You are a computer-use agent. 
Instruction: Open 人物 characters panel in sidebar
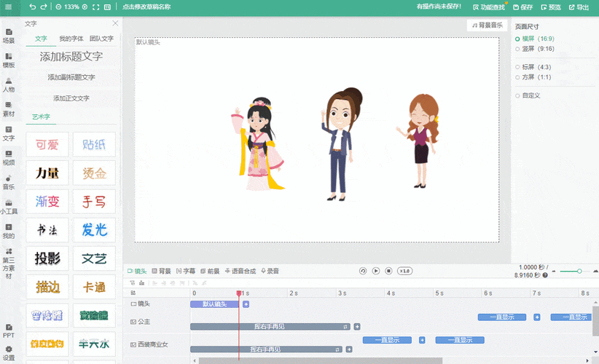[x=9, y=84]
